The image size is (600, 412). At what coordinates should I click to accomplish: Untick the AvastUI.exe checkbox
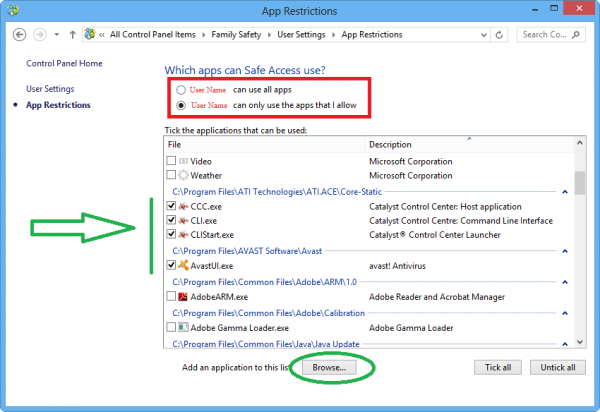click(x=171, y=266)
